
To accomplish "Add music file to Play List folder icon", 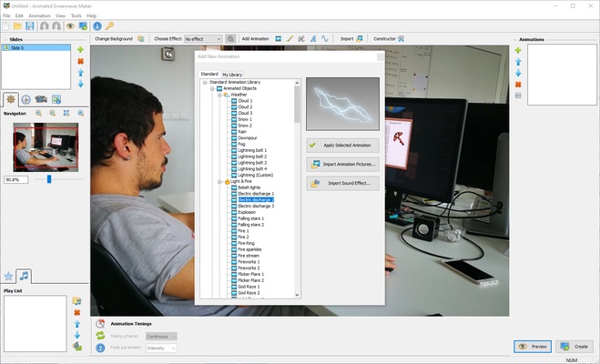I will click(x=76, y=301).
